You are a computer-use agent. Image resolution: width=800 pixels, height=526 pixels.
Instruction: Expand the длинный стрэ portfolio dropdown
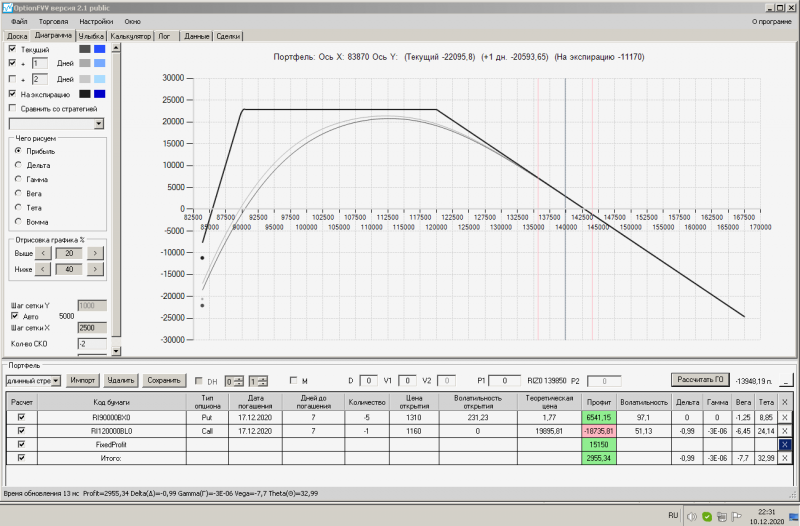[x=57, y=380]
